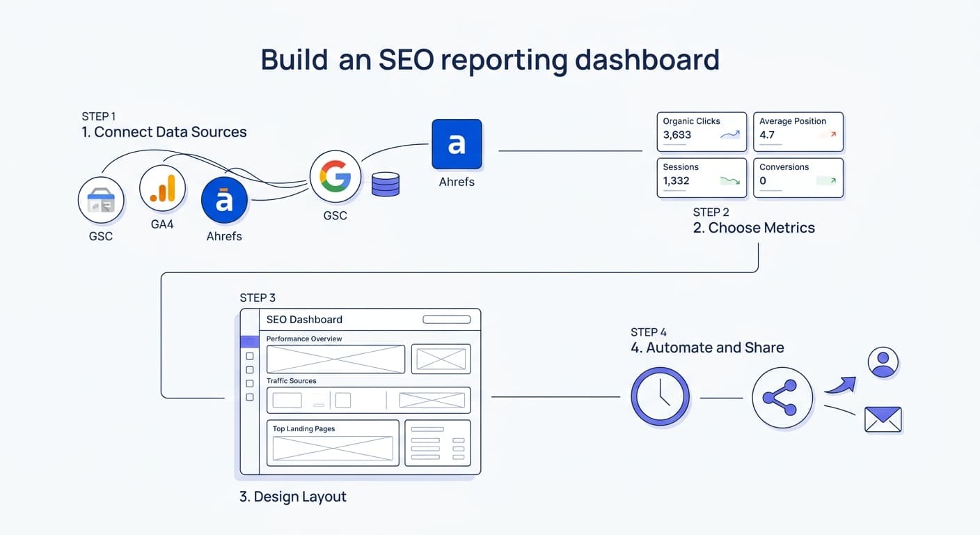
Task: Click the blue arrow pointing to the user
Action: point(839,385)
